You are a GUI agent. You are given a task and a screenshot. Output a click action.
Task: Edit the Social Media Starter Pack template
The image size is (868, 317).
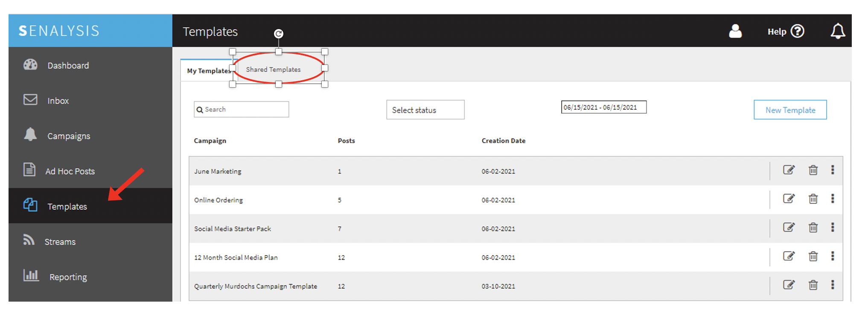(x=789, y=227)
